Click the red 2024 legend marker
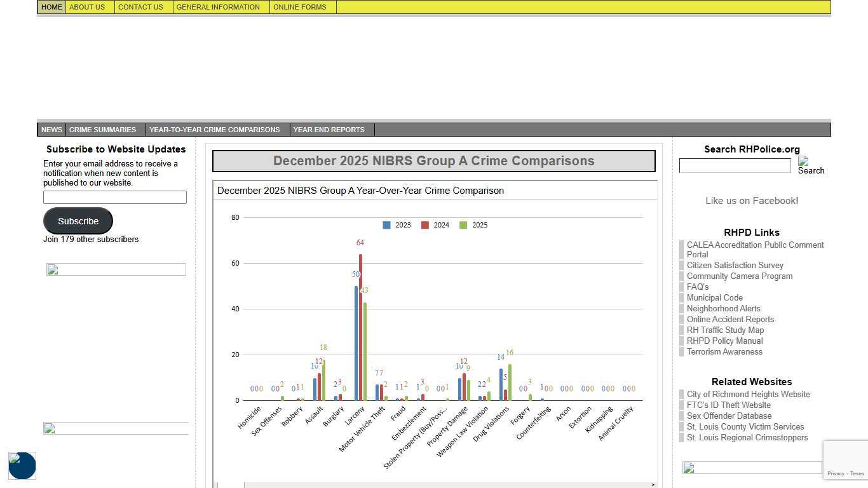The height and width of the screenshot is (488, 868). (425, 225)
